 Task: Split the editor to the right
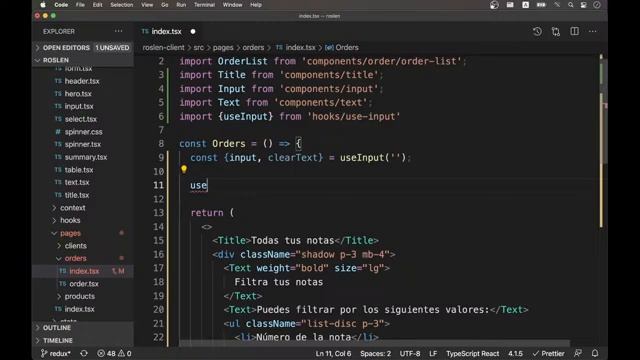click(x=574, y=31)
